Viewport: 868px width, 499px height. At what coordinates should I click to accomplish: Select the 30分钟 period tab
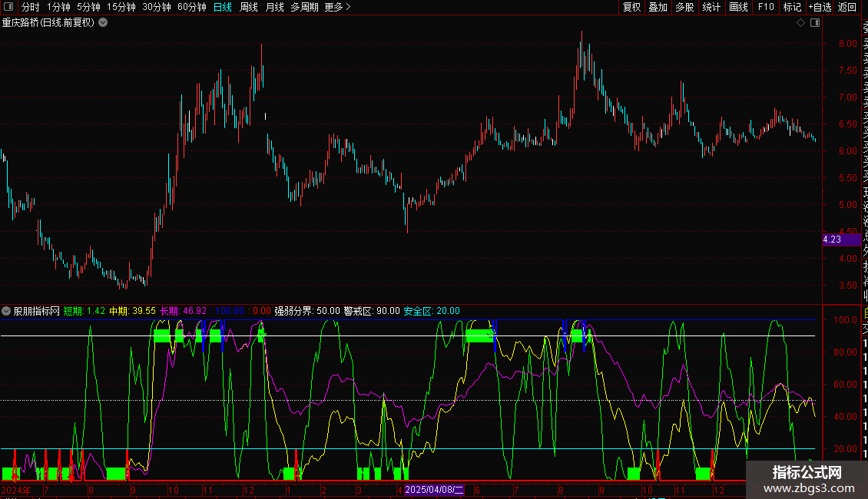[x=157, y=7]
